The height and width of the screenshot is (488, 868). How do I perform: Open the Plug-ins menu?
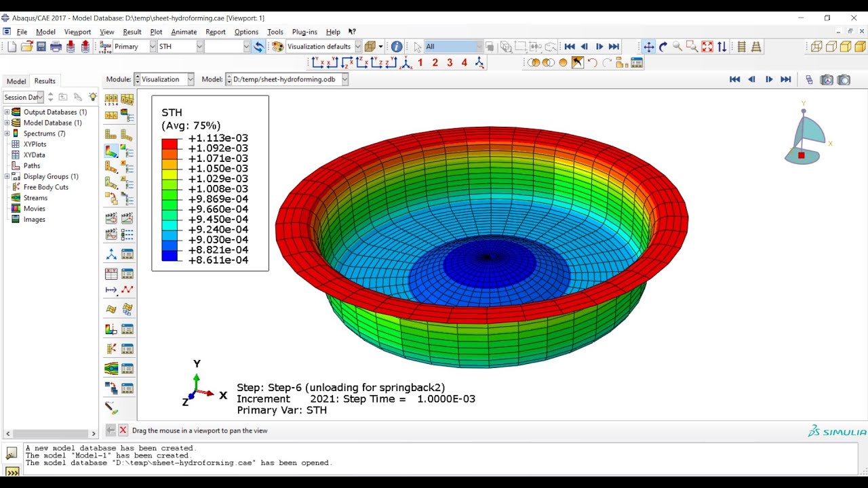pyautogui.click(x=304, y=32)
